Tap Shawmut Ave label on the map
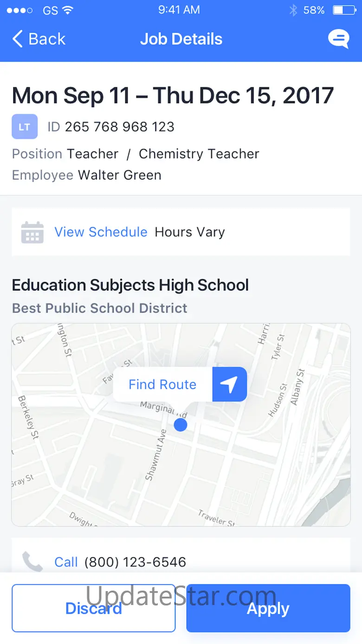 tap(155, 455)
